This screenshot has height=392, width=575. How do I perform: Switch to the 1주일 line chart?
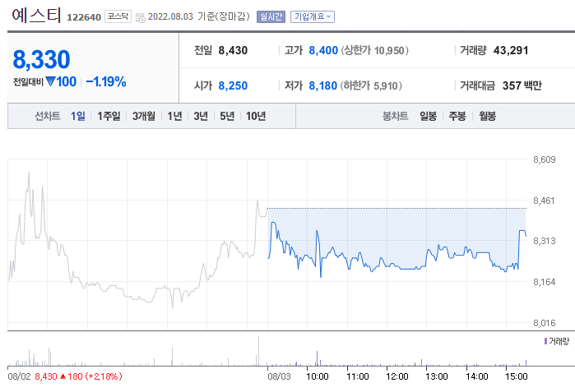[x=109, y=116]
